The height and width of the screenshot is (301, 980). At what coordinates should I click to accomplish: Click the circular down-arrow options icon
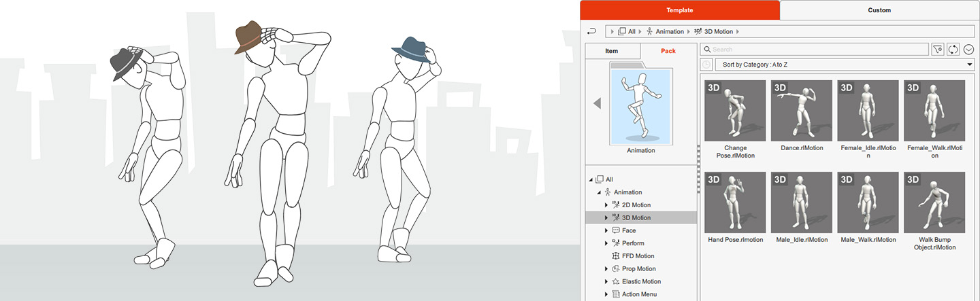[969, 50]
